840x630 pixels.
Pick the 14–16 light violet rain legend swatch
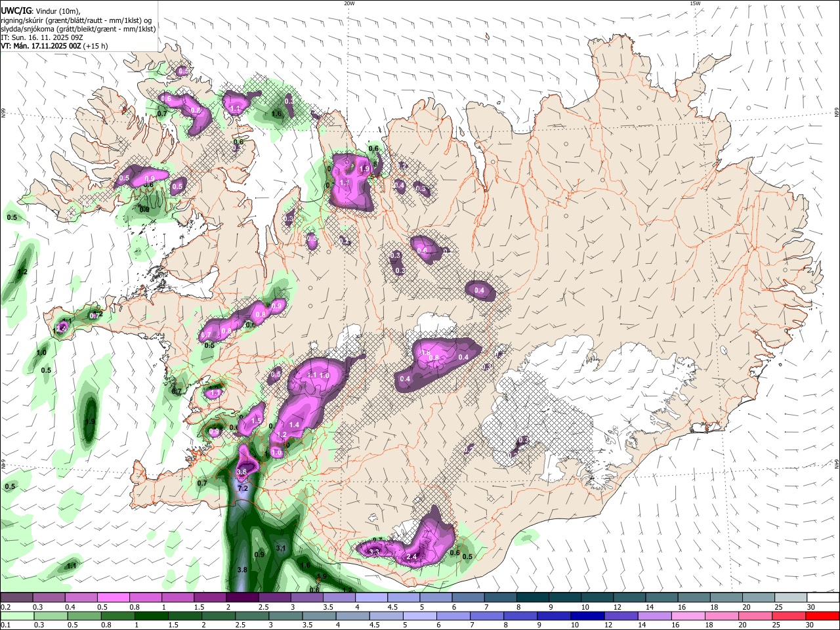pos(654,616)
